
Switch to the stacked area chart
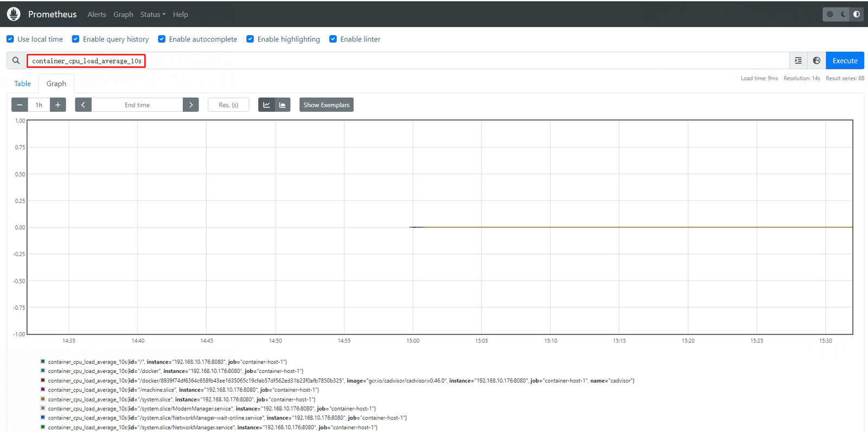(x=283, y=105)
